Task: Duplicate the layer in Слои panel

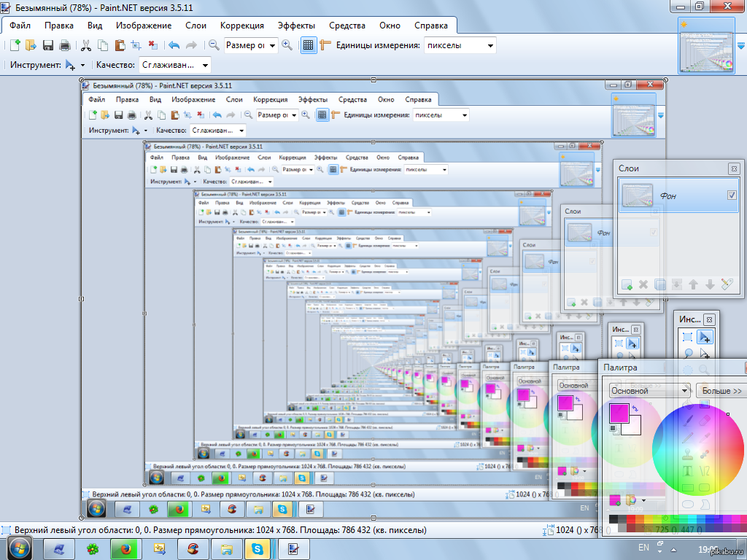Action: (659, 285)
